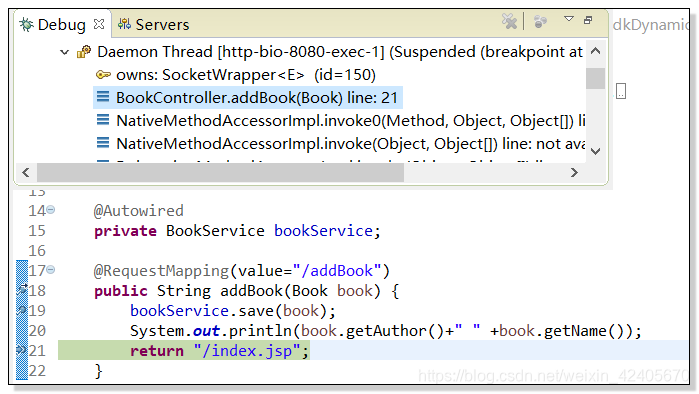Click the key icon beside owns: SocketWrapper
Screen dimensions: 699x394
103,74
